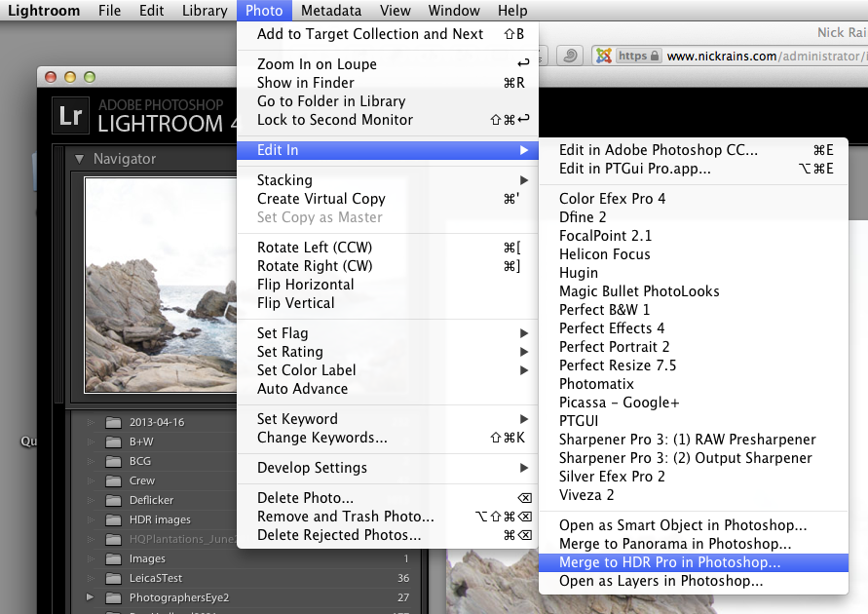Select Helicon Focus
The width and height of the screenshot is (868, 614).
click(x=694, y=254)
